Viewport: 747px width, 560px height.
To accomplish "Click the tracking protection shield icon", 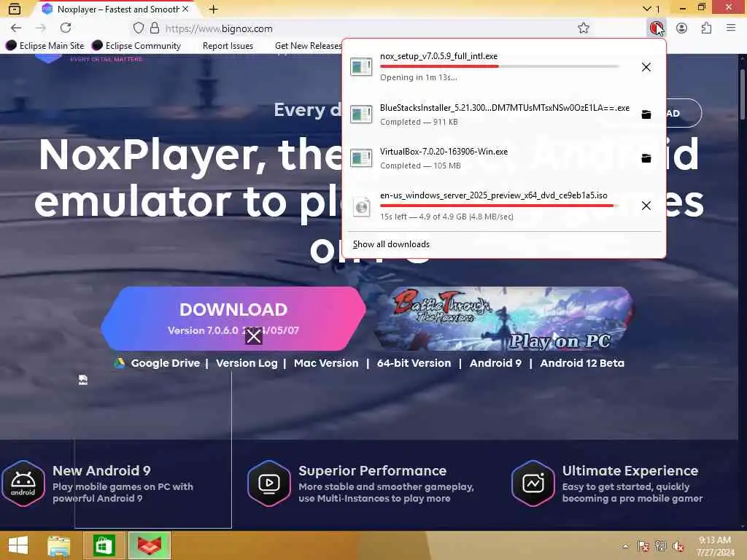I will point(138,28).
